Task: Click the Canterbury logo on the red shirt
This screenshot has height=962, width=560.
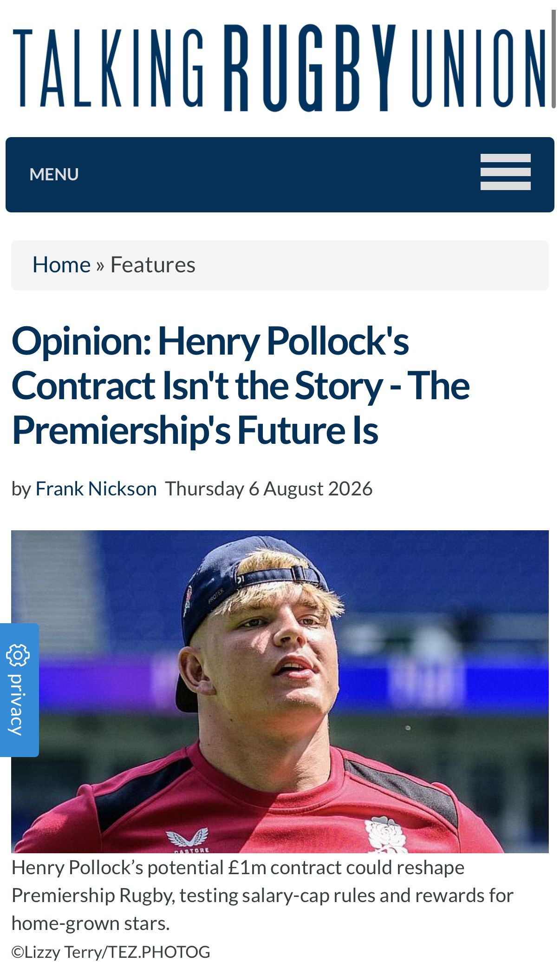Action: click(187, 839)
